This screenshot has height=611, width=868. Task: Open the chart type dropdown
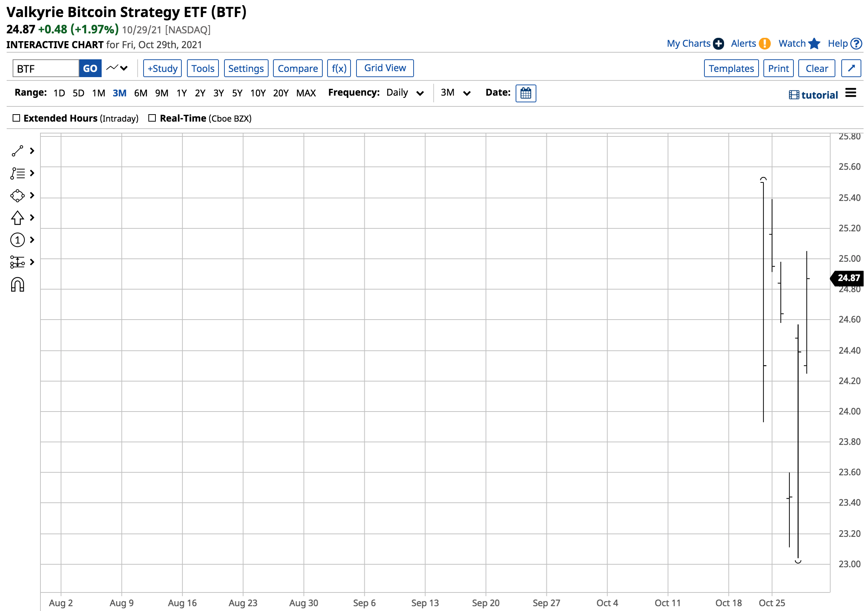point(117,68)
